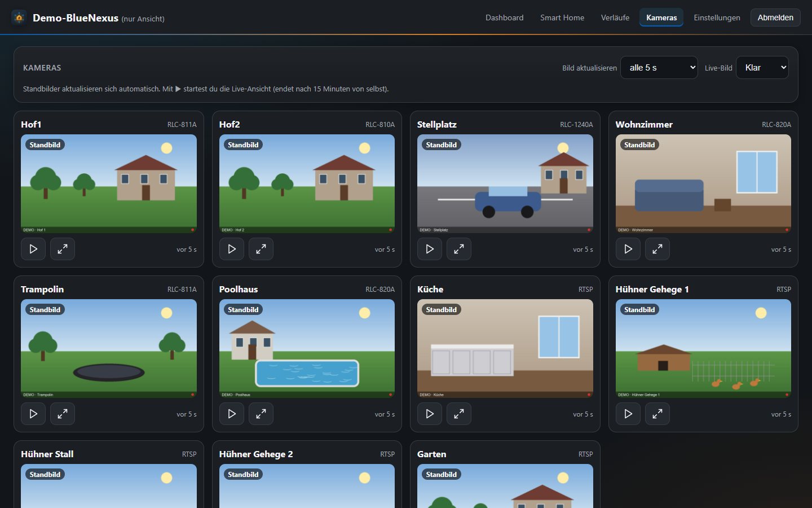
Task: Go to the Dashboard tab
Action: pyautogui.click(x=505, y=17)
